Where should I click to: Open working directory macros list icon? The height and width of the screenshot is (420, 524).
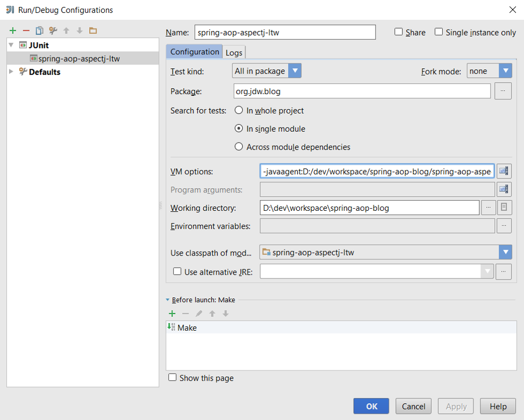point(504,208)
